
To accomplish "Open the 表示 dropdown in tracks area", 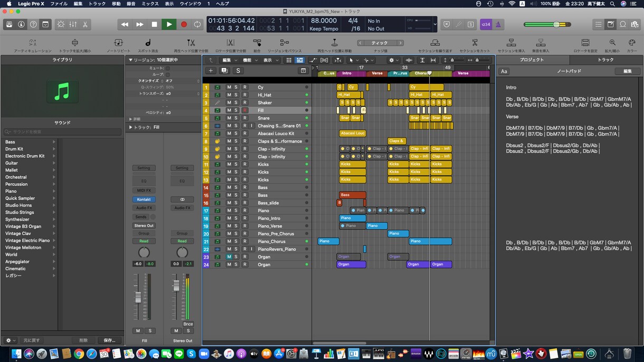I will point(271,60).
